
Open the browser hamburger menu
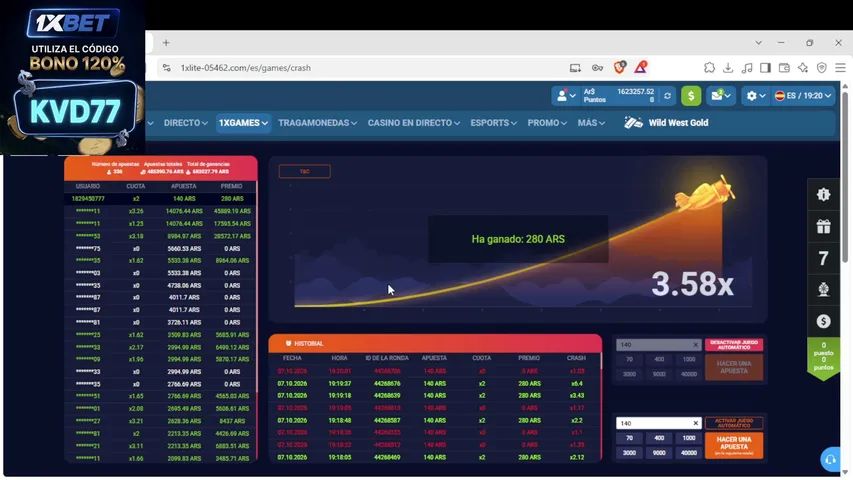(840, 68)
